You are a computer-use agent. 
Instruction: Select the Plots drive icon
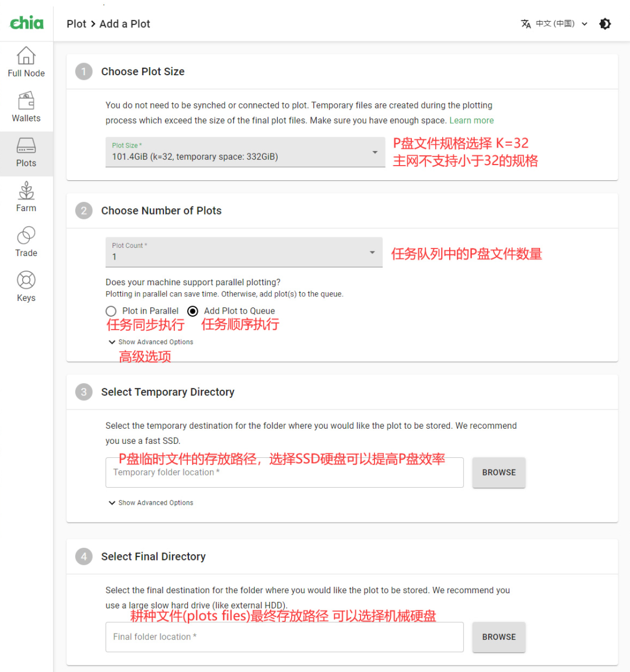[26, 146]
